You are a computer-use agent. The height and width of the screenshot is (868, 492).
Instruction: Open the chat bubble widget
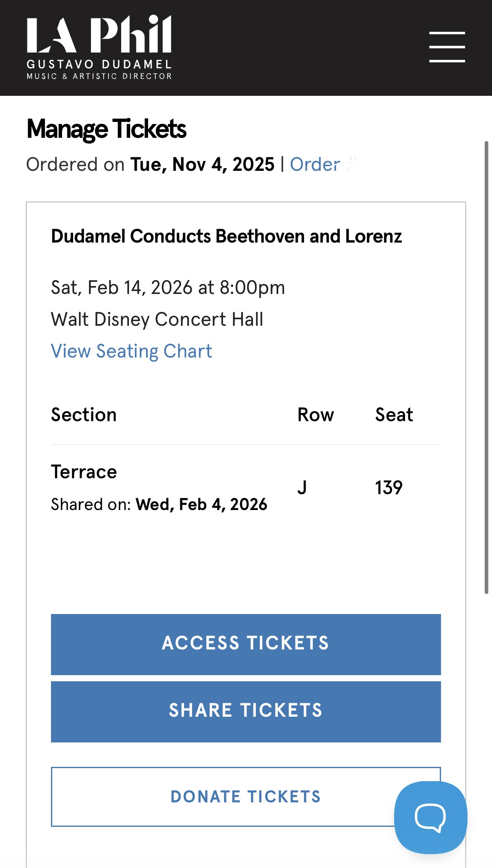point(430,817)
